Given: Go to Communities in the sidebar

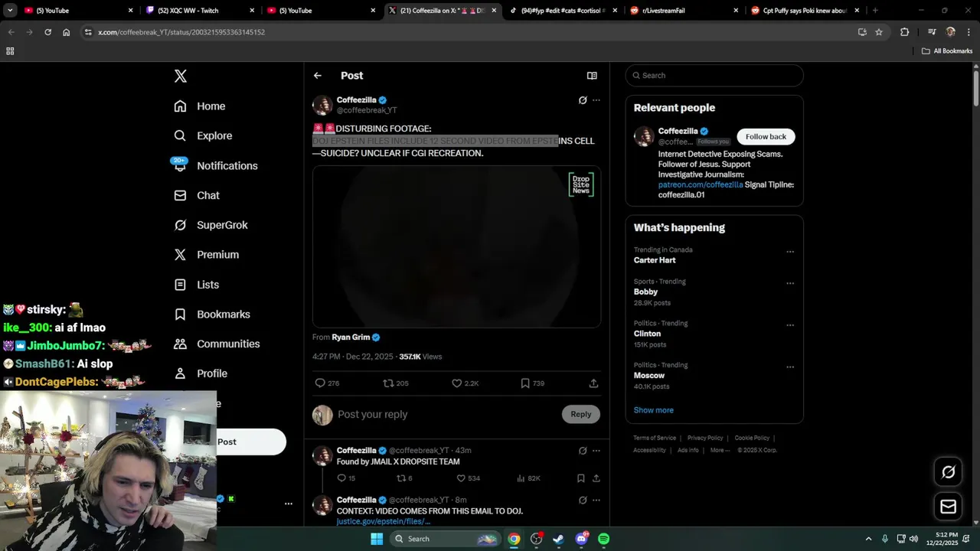Looking at the screenshot, I should [217, 344].
